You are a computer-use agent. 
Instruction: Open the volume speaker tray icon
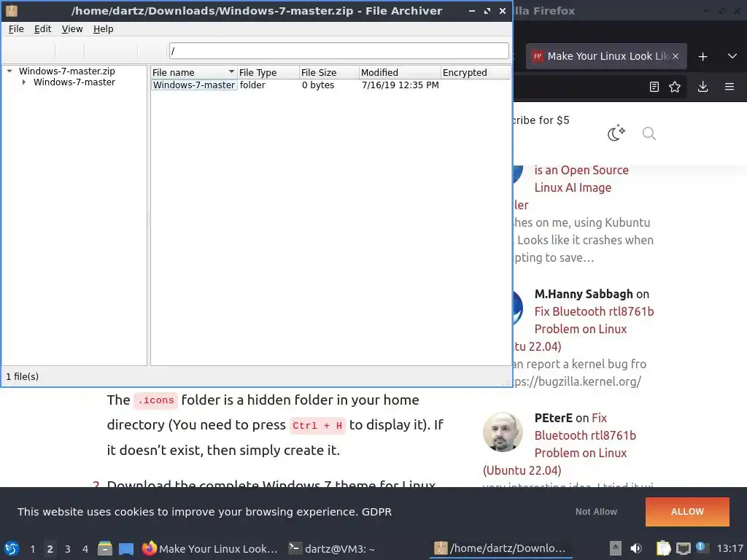(636, 548)
